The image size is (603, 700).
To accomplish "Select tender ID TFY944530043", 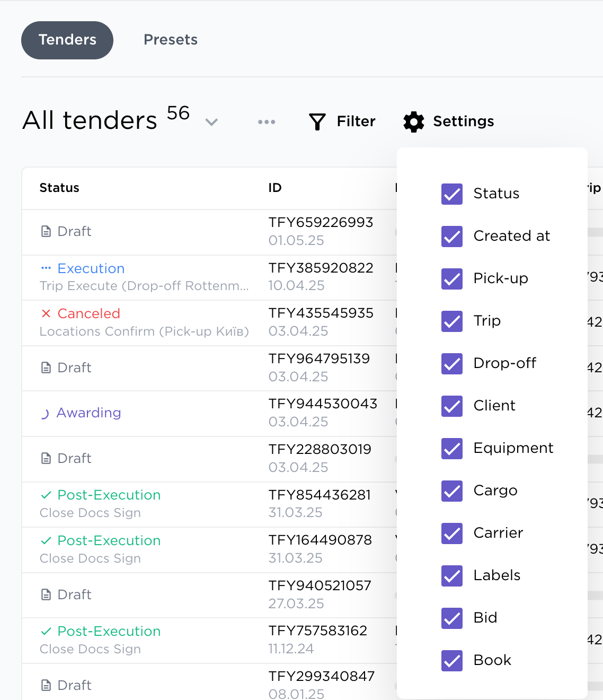I will [323, 404].
